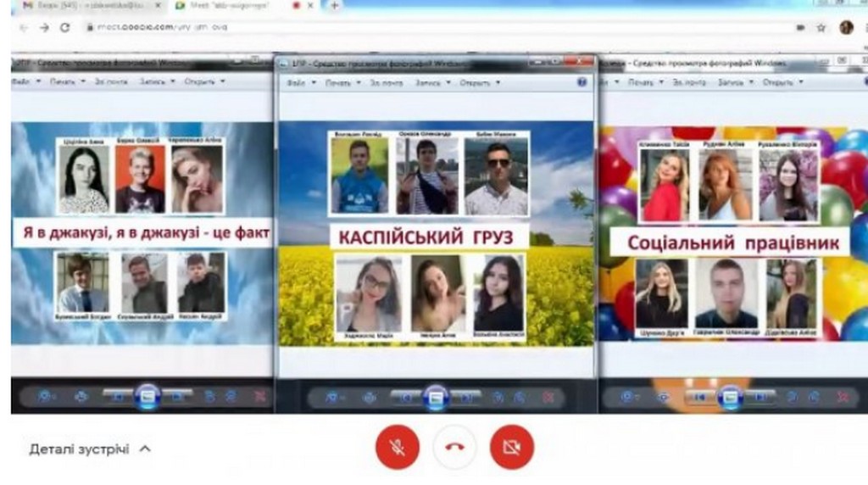The image size is (868, 485).
Task: Open a new browser tab
Action: pos(335,6)
